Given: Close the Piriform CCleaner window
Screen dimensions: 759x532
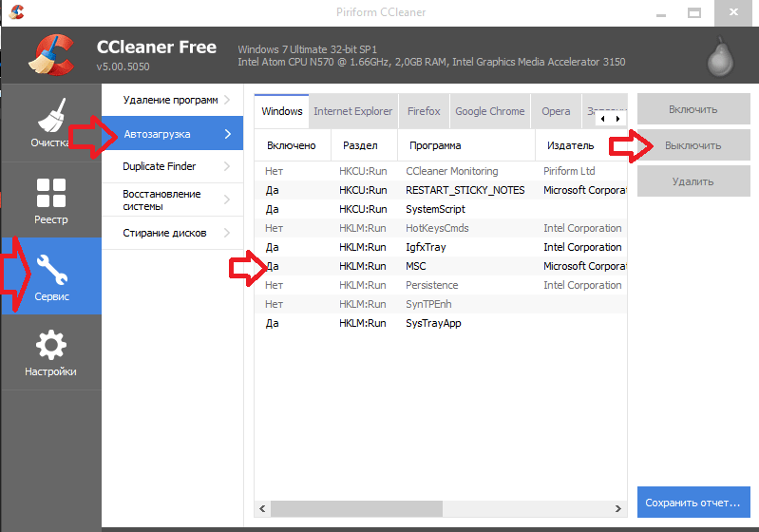Looking at the screenshot, I should [734, 12].
